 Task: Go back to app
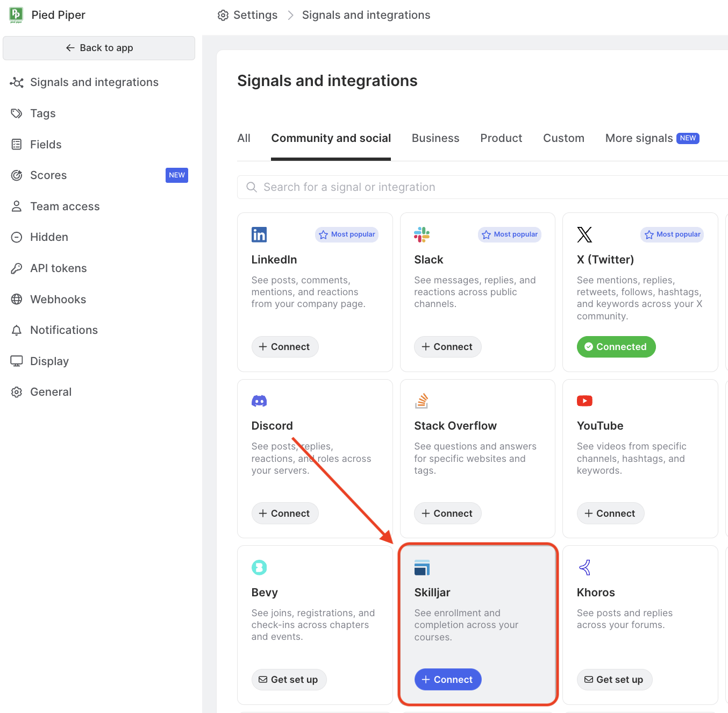99,48
